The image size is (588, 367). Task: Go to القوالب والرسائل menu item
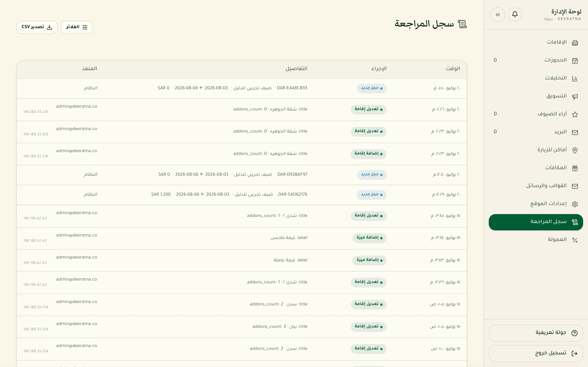coord(536,186)
